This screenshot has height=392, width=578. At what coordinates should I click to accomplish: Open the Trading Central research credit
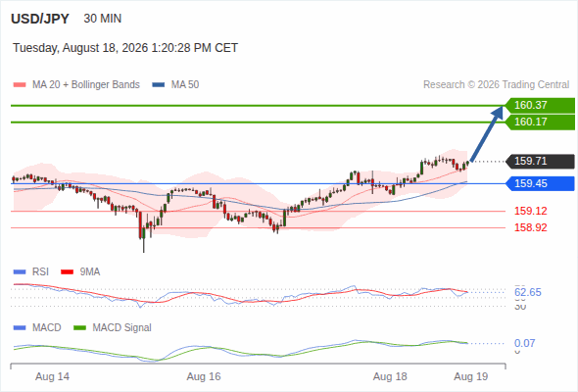pyautogui.click(x=496, y=85)
